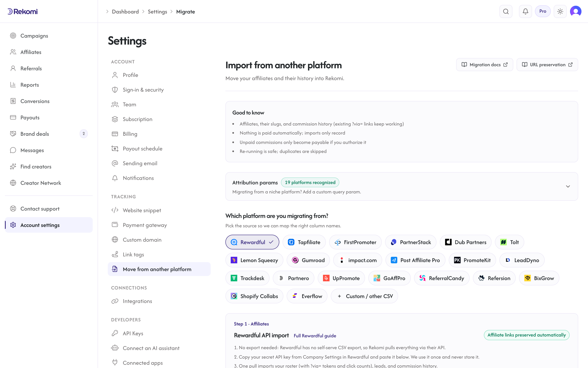Open the search icon in header
The width and height of the screenshot is (588, 368).
tap(506, 11)
